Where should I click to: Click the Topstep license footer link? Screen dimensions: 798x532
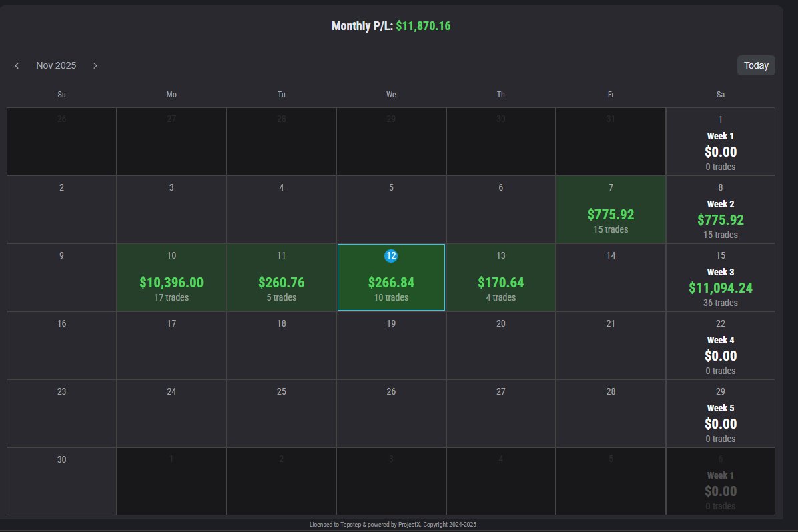(x=391, y=524)
